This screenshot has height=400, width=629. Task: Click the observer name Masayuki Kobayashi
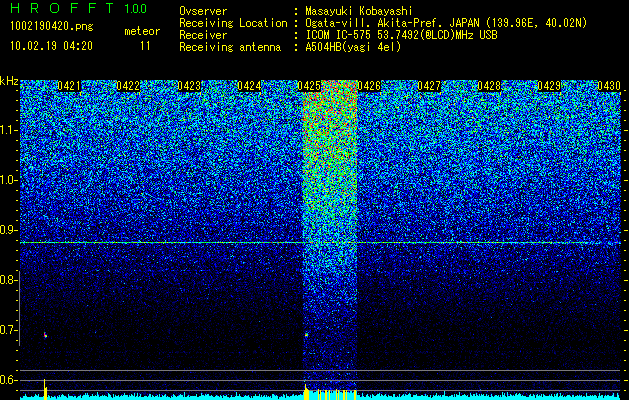coord(359,11)
